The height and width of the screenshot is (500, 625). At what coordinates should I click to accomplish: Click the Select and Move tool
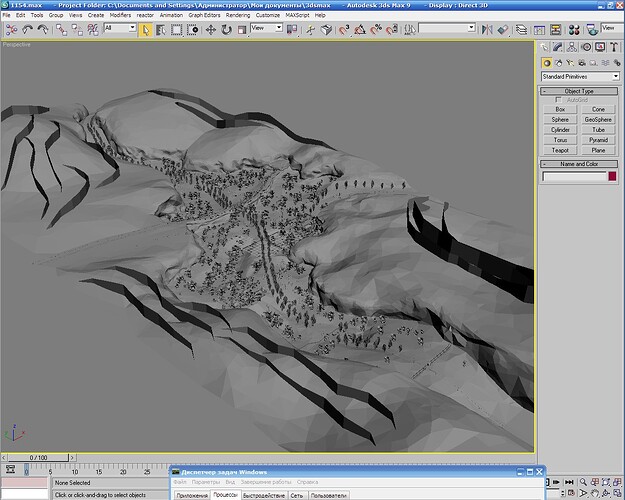pyautogui.click(x=211, y=29)
